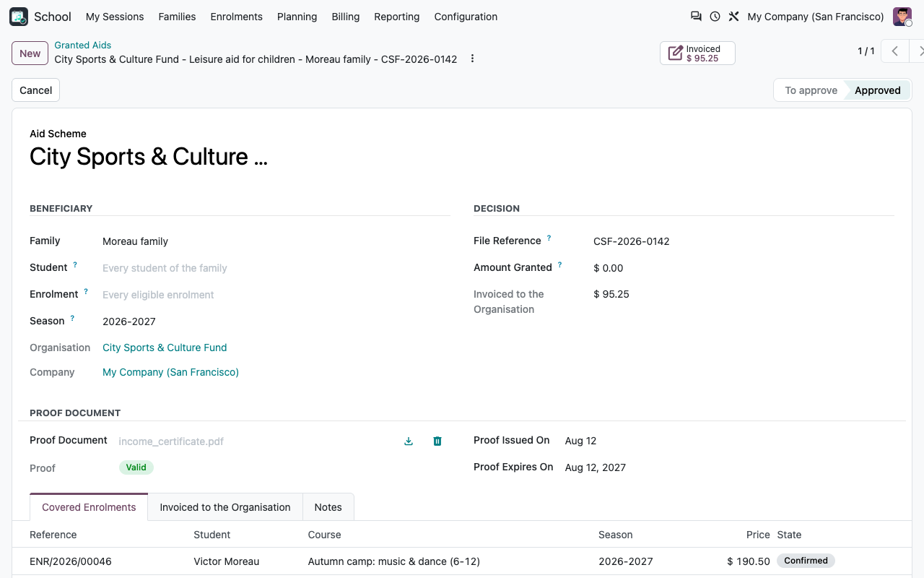Create a New granted aid record
This screenshot has width=924, height=578.
(x=30, y=53)
